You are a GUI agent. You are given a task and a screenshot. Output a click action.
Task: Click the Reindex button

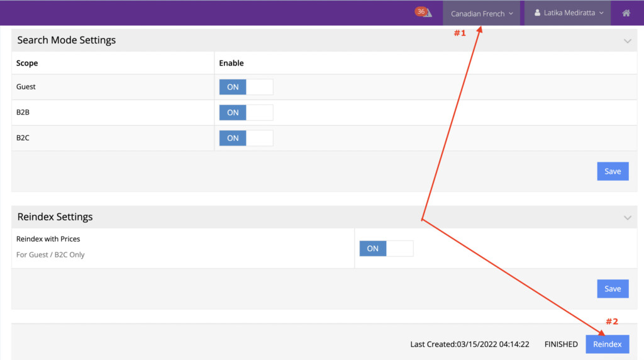[608, 344]
